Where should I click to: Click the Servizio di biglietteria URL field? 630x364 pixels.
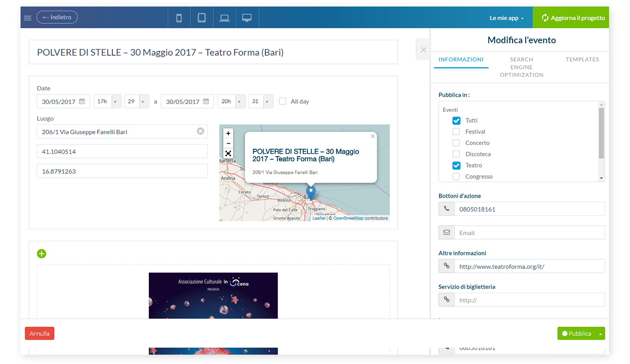click(x=530, y=300)
